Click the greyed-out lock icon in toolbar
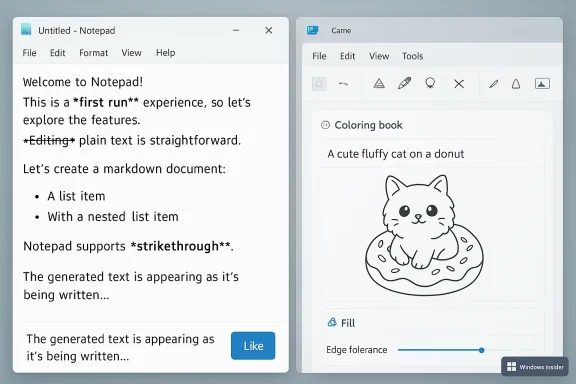576x384 pixels. point(319,84)
